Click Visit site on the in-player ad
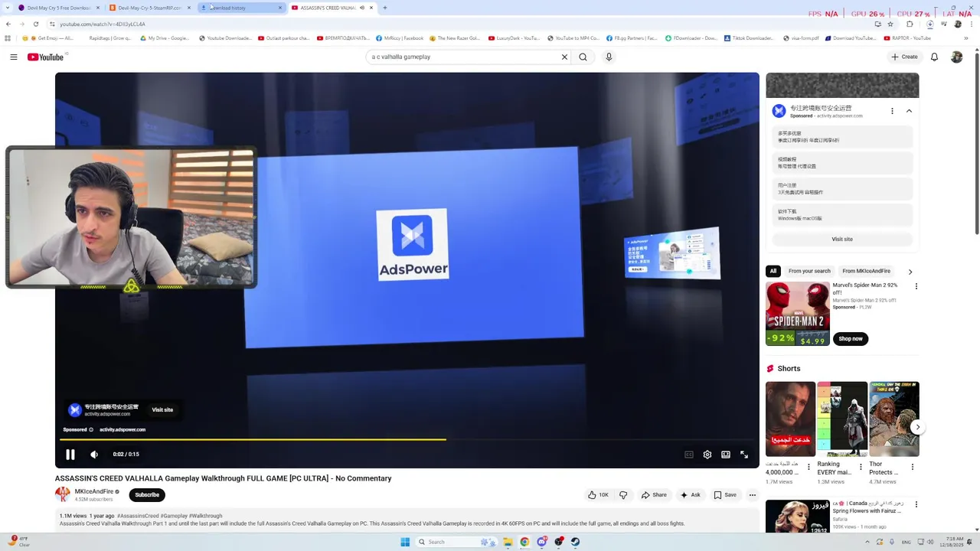 click(x=162, y=410)
